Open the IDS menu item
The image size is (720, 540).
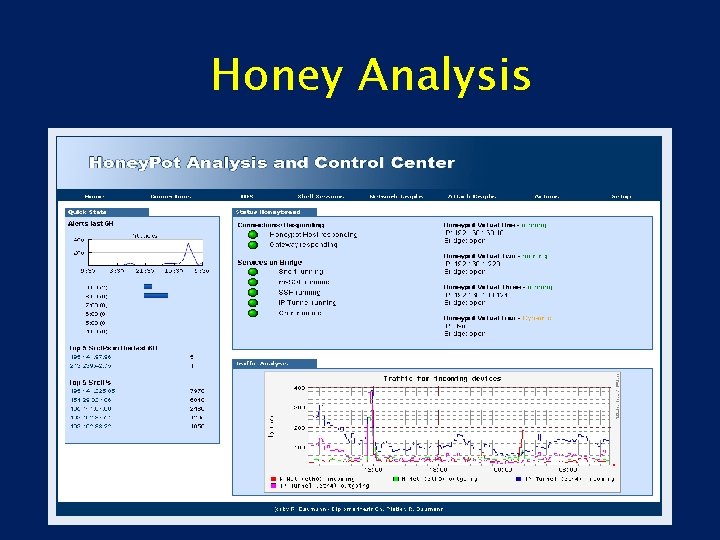(x=247, y=197)
